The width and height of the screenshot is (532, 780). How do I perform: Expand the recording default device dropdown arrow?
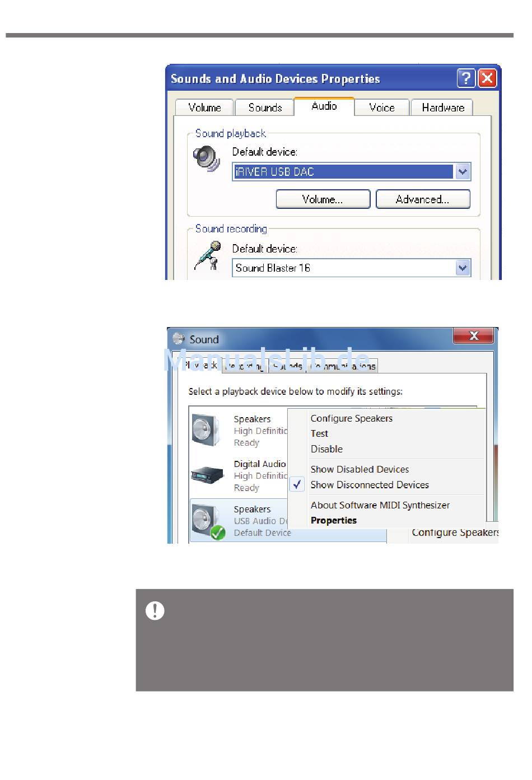[463, 268]
